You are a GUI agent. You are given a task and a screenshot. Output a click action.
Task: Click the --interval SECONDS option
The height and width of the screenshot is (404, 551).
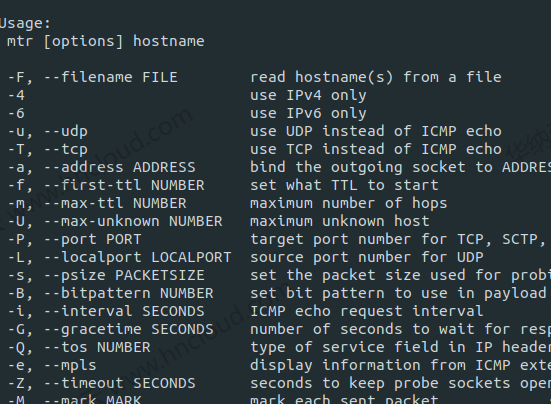tap(124, 311)
